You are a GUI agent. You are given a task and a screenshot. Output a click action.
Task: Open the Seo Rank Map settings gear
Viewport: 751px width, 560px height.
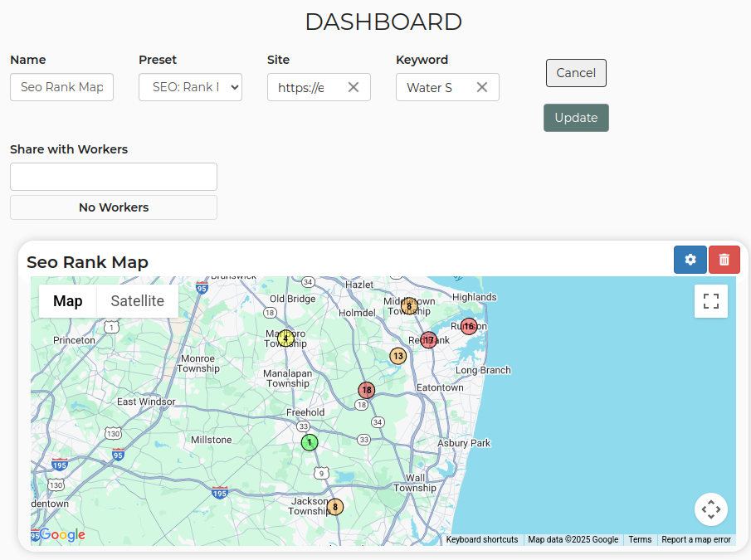(690, 260)
